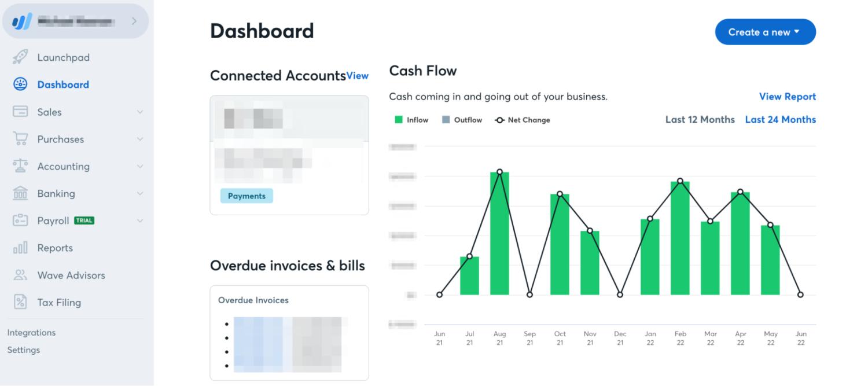This screenshot has width=868, height=386.
Task: Open the Create a new dropdown
Action: 765,32
